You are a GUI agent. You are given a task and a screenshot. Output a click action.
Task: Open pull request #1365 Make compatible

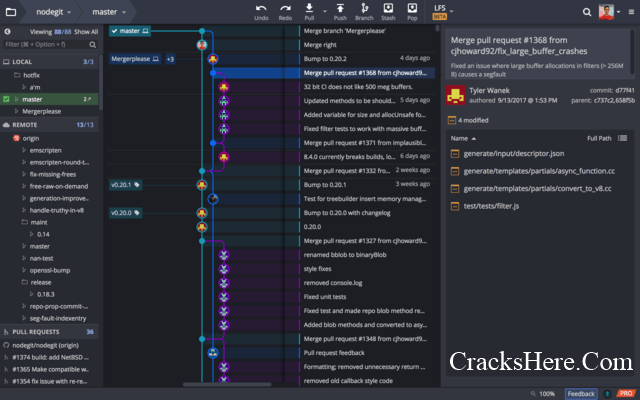coord(49,369)
